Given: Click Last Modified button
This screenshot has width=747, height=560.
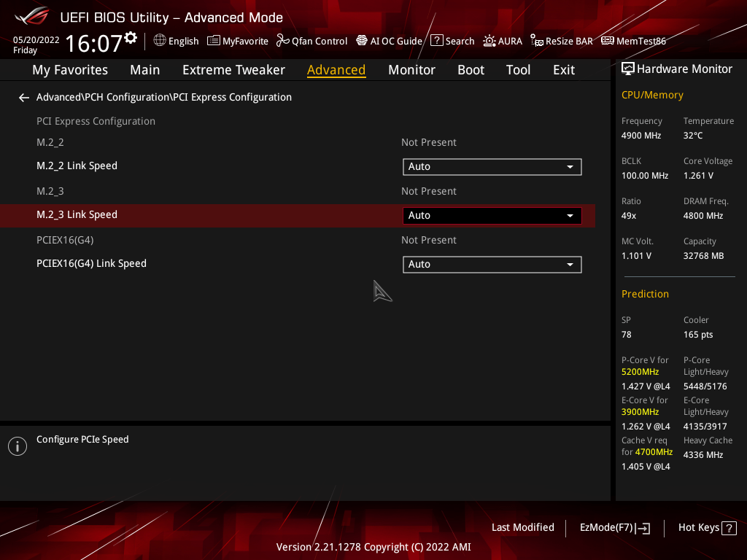Looking at the screenshot, I should pos(522,528).
